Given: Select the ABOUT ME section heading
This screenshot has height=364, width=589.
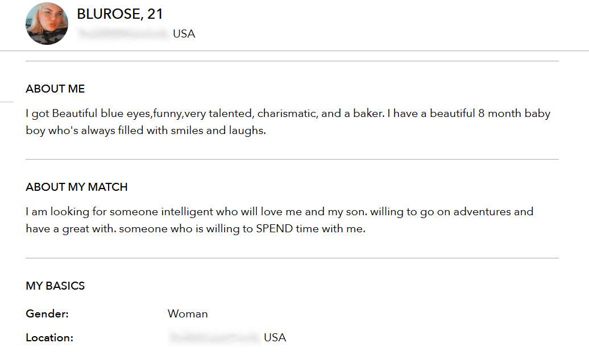Looking at the screenshot, I should pyautogui.click(x=55, y=89).
